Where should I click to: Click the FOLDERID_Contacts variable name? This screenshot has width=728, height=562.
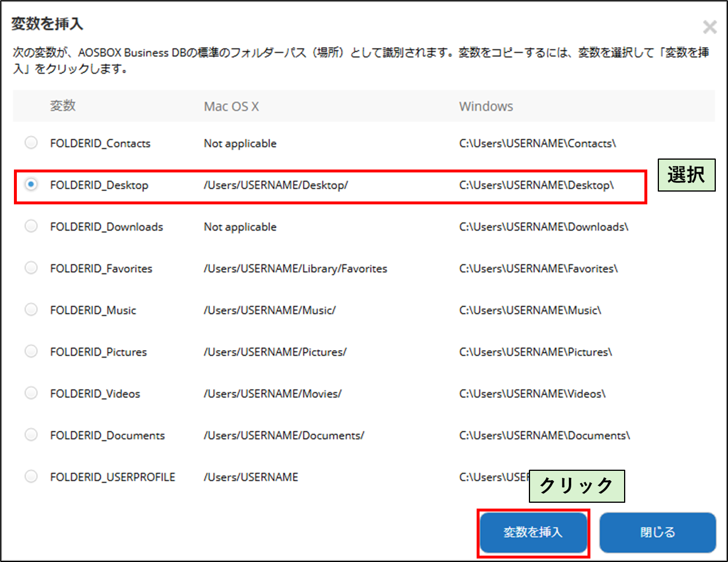(x=100, y=143)
